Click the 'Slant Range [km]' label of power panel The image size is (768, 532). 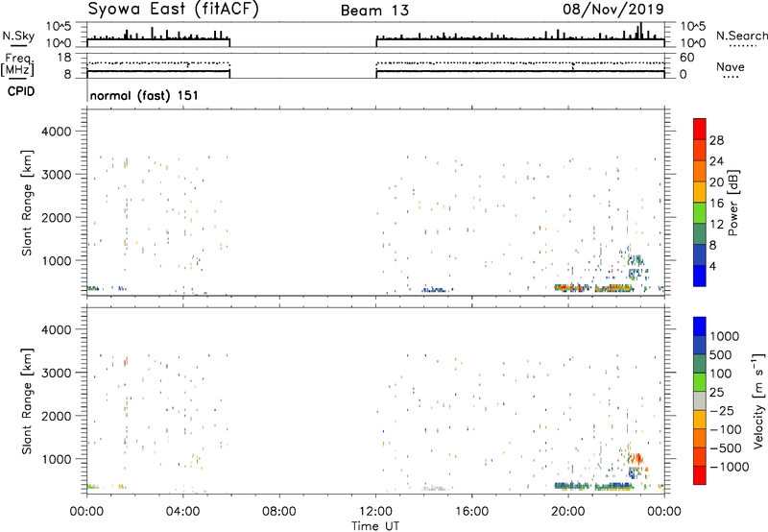[x=27, y=203]
